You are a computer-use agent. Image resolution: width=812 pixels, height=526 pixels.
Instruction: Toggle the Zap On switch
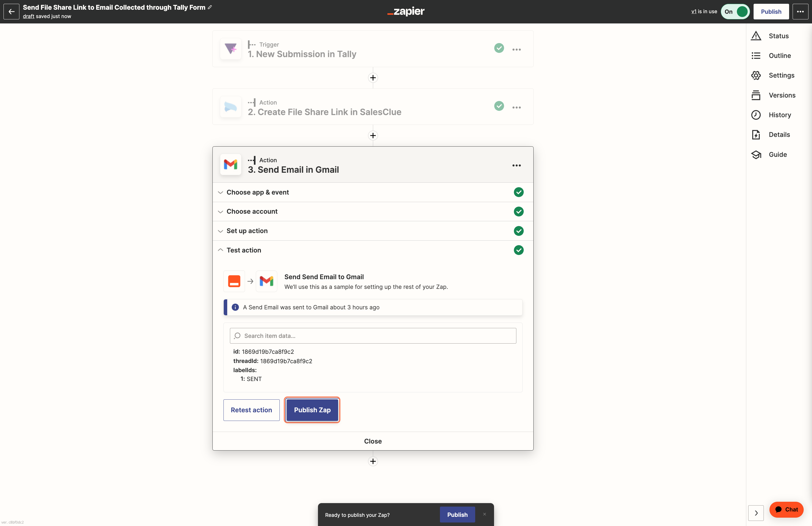click(735, 12)
